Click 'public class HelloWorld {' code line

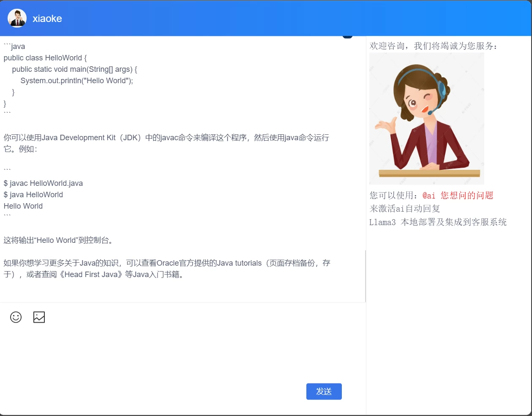(x=45, y=58)
